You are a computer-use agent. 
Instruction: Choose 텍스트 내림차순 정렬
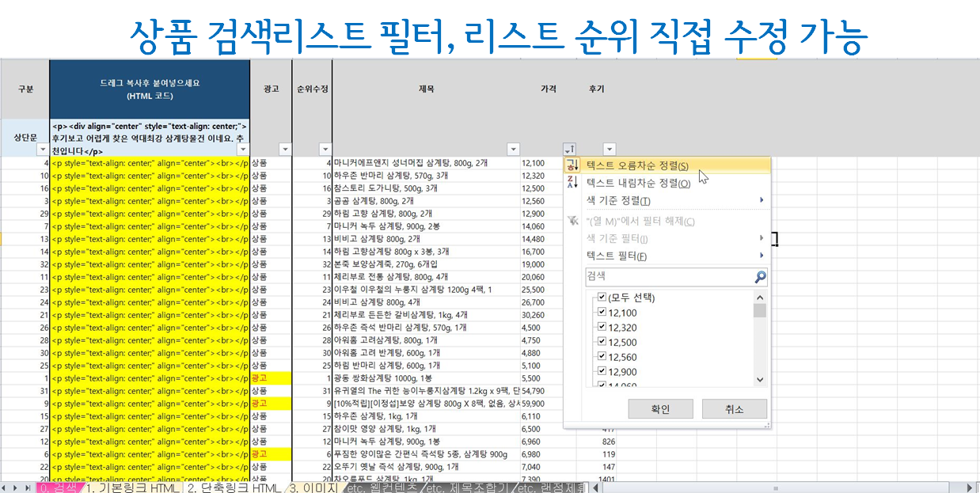pos(667,183)
